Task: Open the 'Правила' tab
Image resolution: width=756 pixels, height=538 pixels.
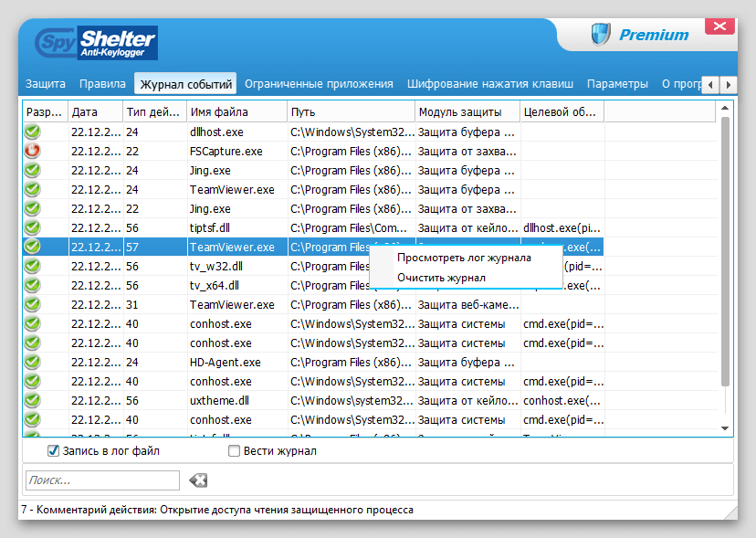Action: point(102,84)
